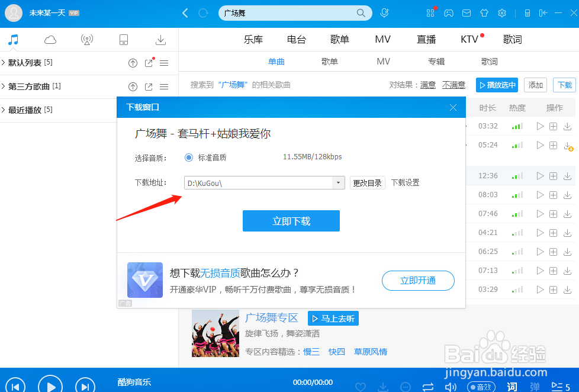Click the 广场舞专区 dancers thumbnail
This screenshot has width=579, height=392.
pos(215,333)
